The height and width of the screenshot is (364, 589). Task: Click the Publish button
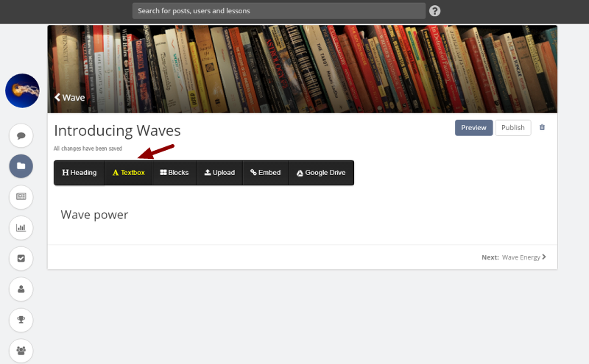512,128
